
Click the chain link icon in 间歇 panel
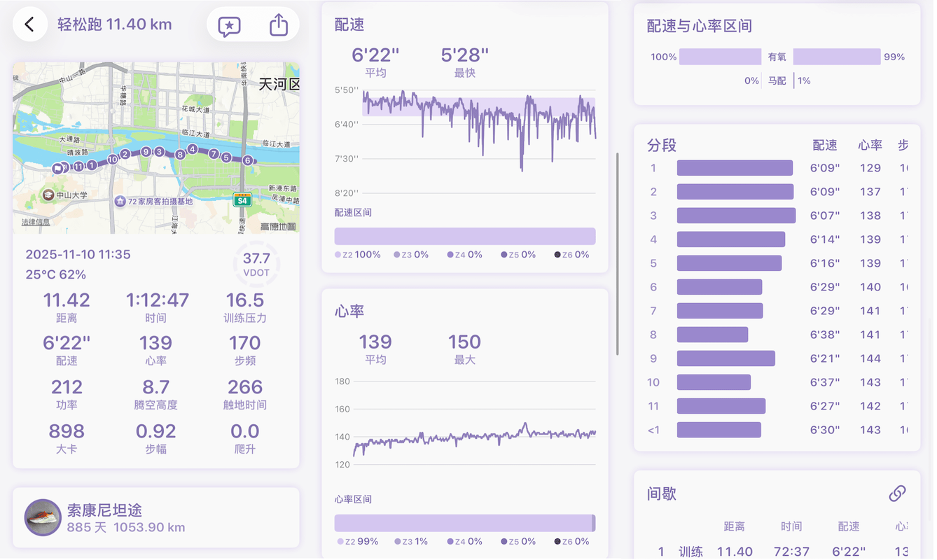[897, 493]
